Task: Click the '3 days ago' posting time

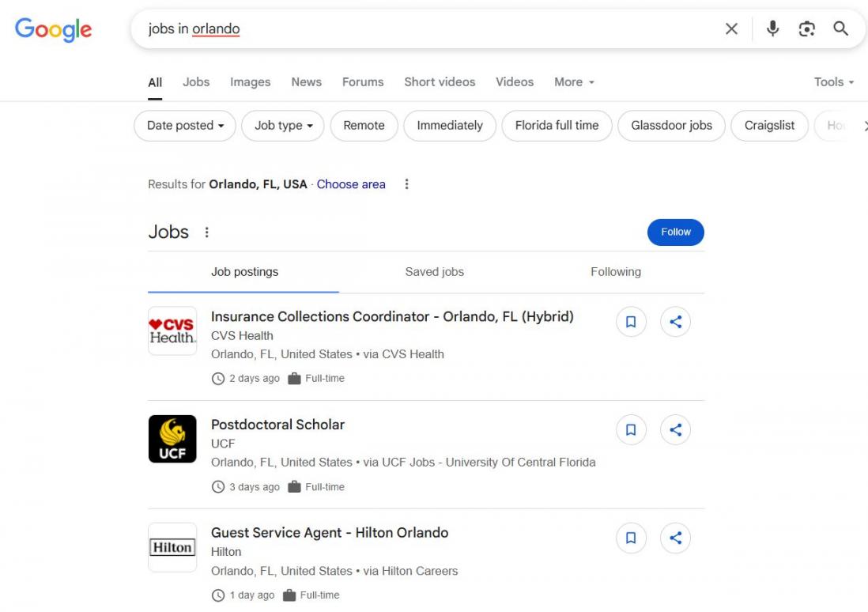Action: [x=254, y=487]
